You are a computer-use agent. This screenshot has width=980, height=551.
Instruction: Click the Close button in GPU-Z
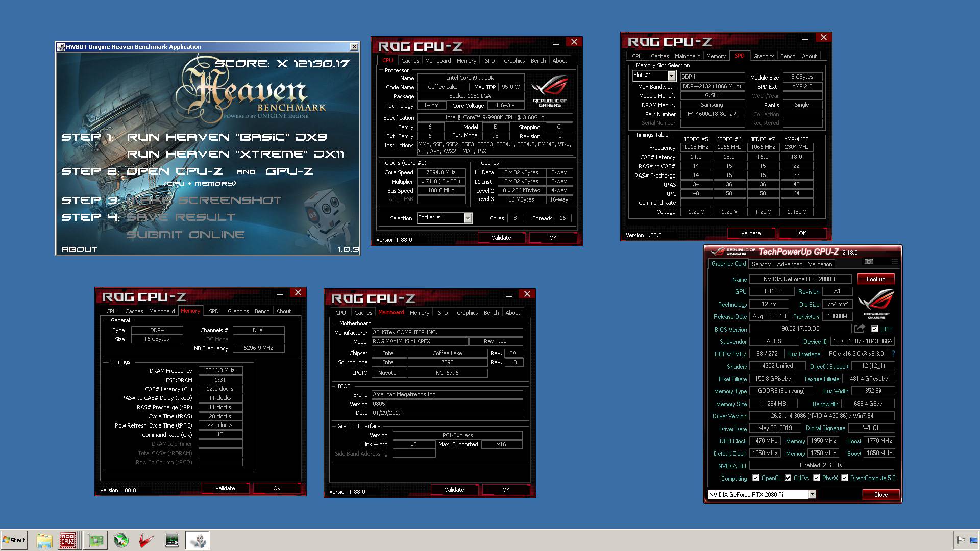tap(880, 495)
